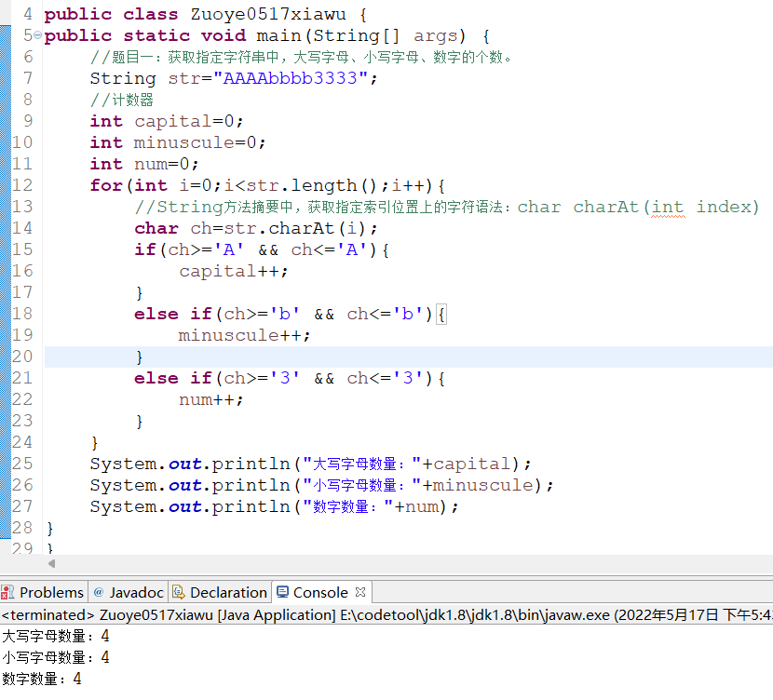Click the Problems tab icon
This screenshot has width=773, height=700.
[x=7, y=592]
